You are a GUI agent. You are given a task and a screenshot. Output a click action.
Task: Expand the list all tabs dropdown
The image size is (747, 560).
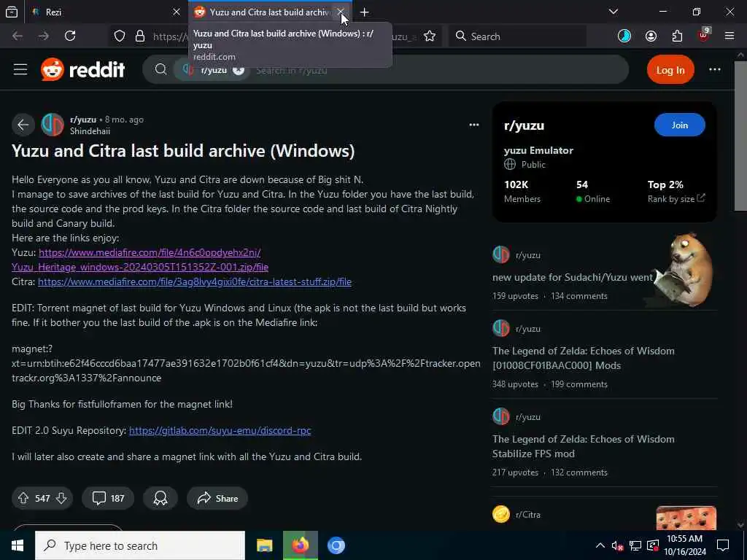pyautogui.click(x=613, y=12)
